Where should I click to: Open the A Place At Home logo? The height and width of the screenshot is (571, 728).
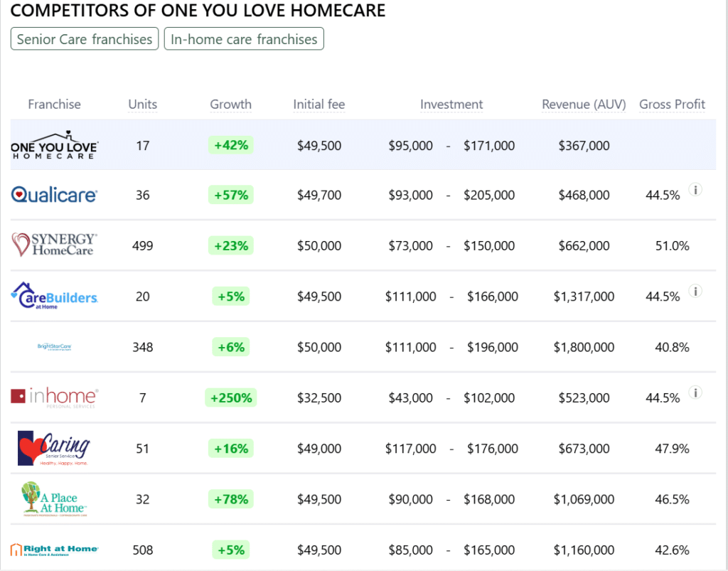(x=54, y=499)
